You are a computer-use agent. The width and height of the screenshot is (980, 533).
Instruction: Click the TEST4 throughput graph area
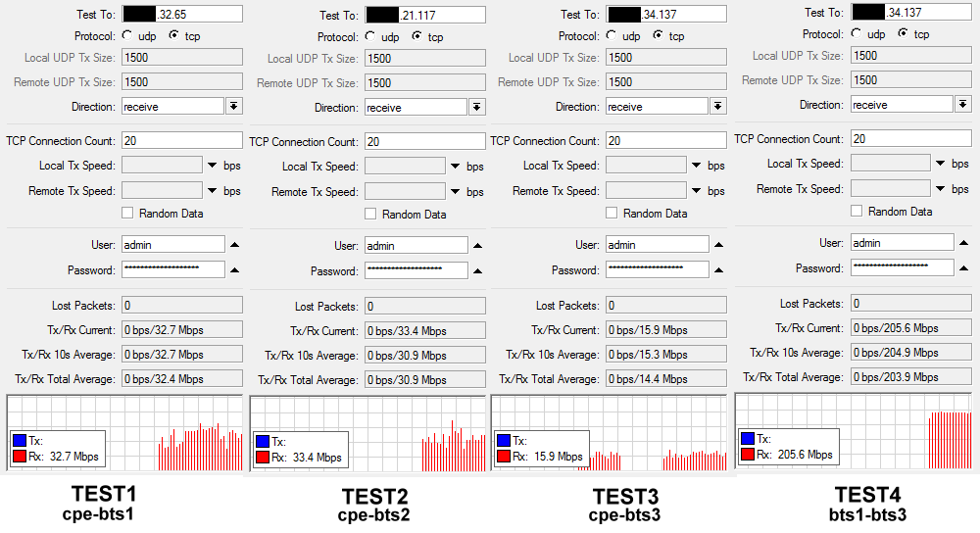(x=854, y=431)
